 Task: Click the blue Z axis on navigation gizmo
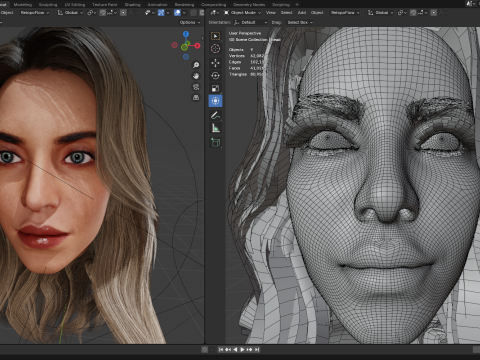tap(186, 34)
